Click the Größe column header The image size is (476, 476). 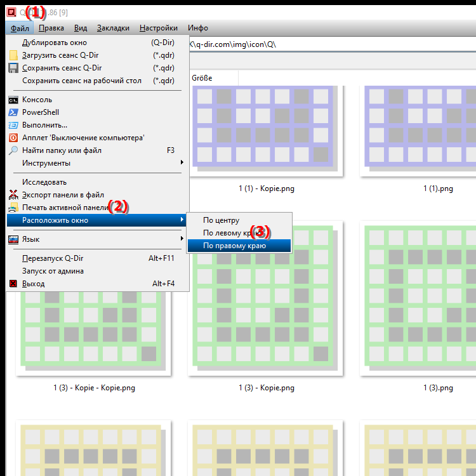[214, 78]
